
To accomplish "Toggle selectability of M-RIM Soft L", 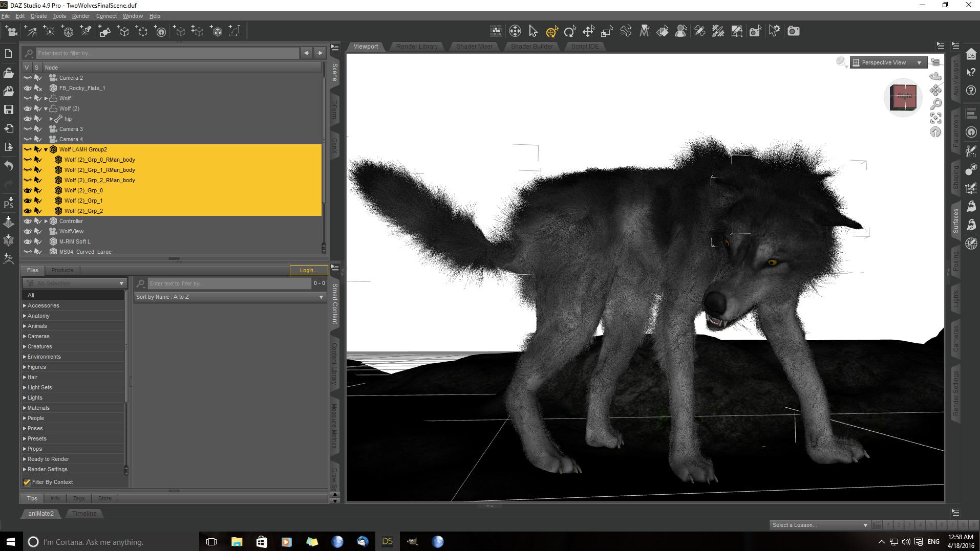I will (38, 241).
